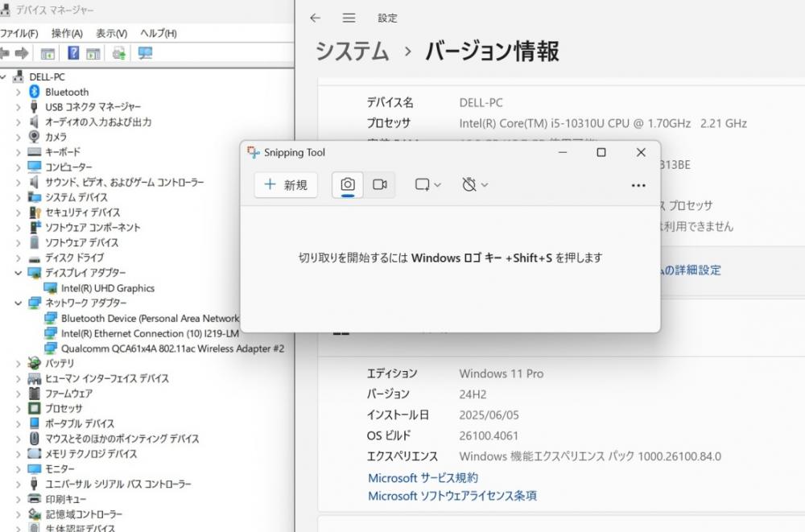Select the version value 24H2
The height and width of the screenshot is (532, 805).
pyautogui.click(x=473, y=394)
